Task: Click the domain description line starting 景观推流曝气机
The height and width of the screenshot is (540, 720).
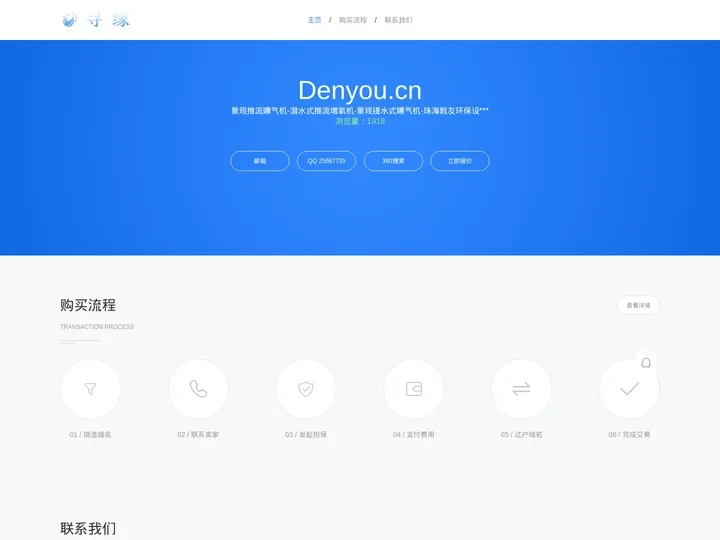Action: point(360,110)
